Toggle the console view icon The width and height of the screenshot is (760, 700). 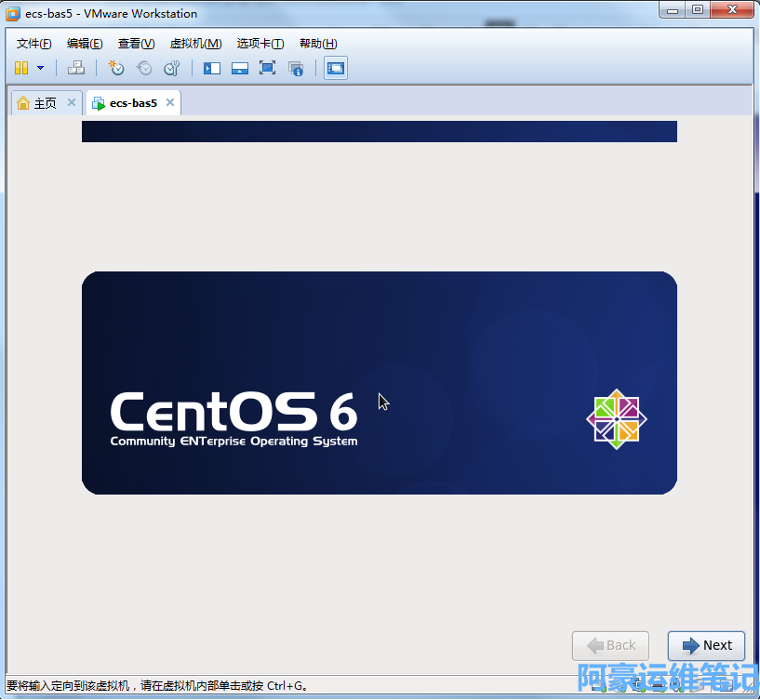coord(336,68)
